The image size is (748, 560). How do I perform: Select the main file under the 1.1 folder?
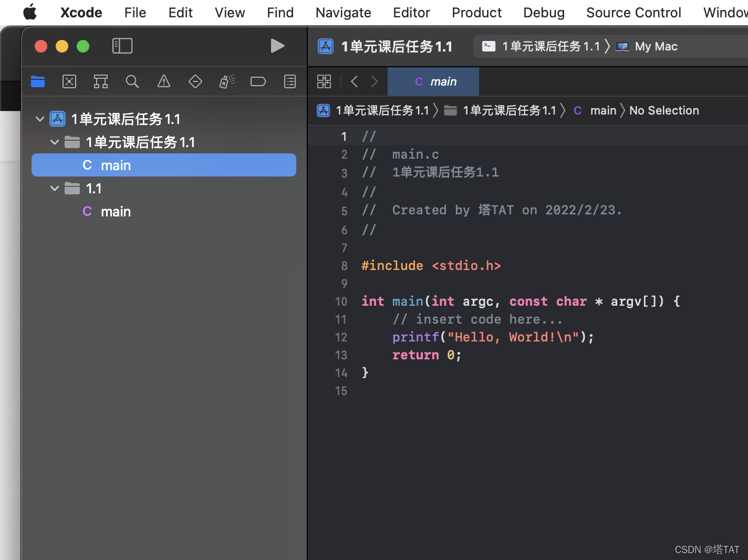(115, 211)
